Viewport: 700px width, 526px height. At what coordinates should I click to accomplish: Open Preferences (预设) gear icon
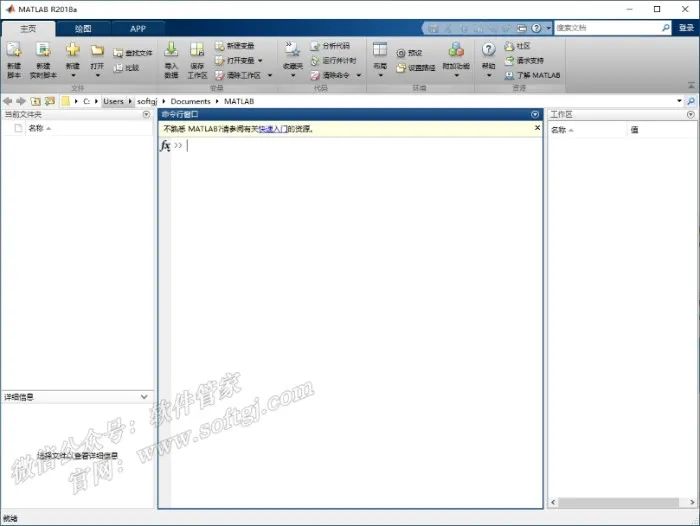click(x=401, y=53)
